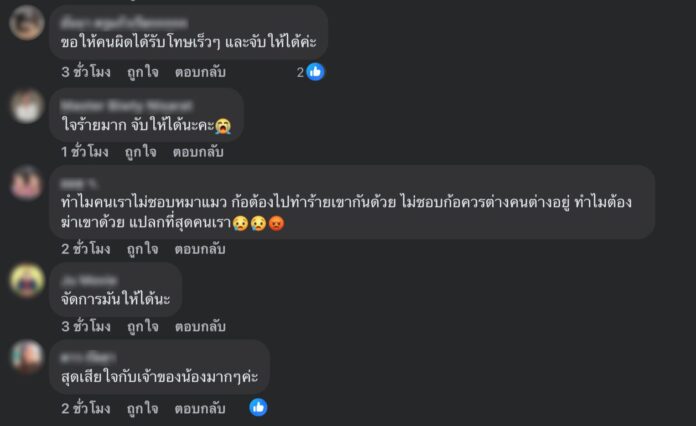Viewport: 696px width, 426px height.
Task: Reply to the 'จัดการมันให้ได้นะ' comment
Action: (x=200, y=327)
